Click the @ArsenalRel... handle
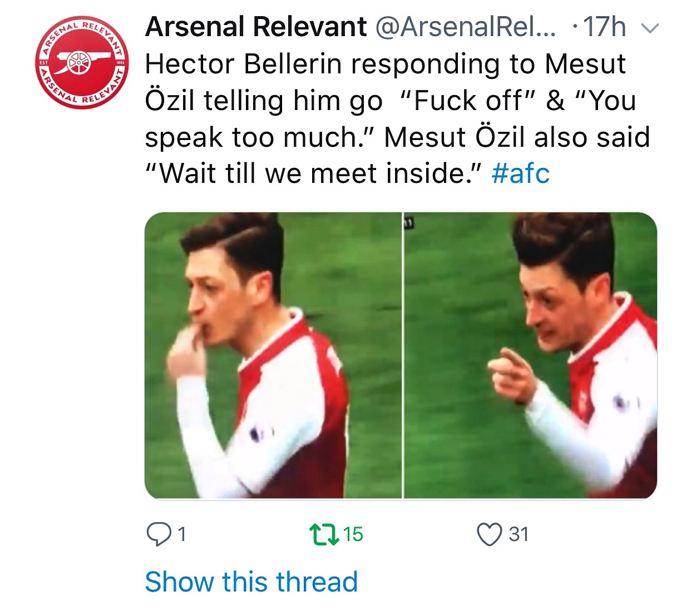Screen dimensions: 691x616 [x=466, y=27]
